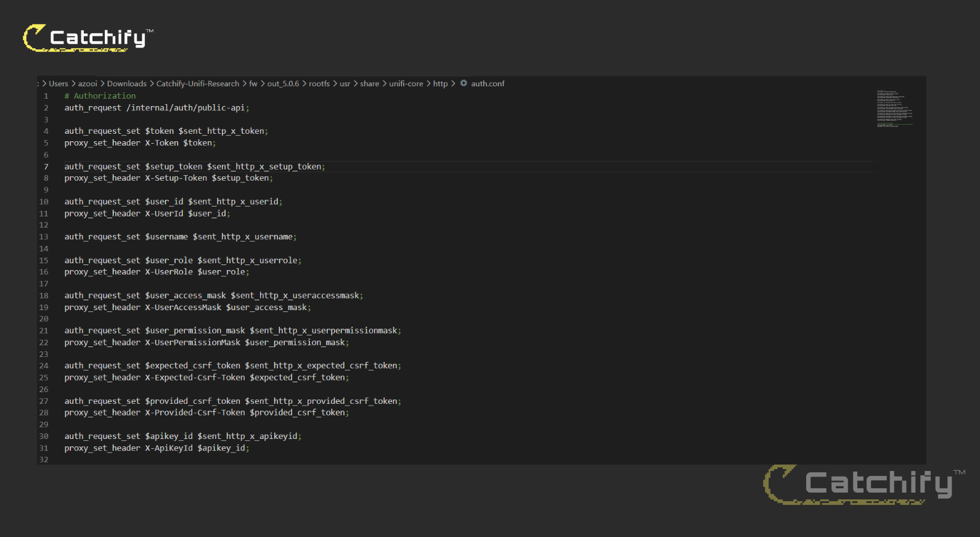Open the Downloads breadcrumb segment
The image size is (980, 537).
point(127,84)
